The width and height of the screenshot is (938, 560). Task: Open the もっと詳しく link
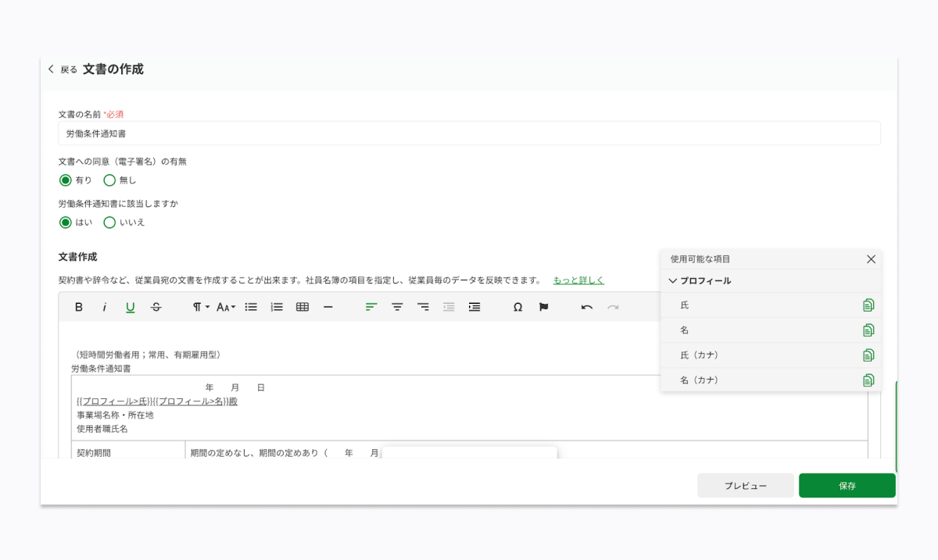pyautogui.click(x=578, y=279)
